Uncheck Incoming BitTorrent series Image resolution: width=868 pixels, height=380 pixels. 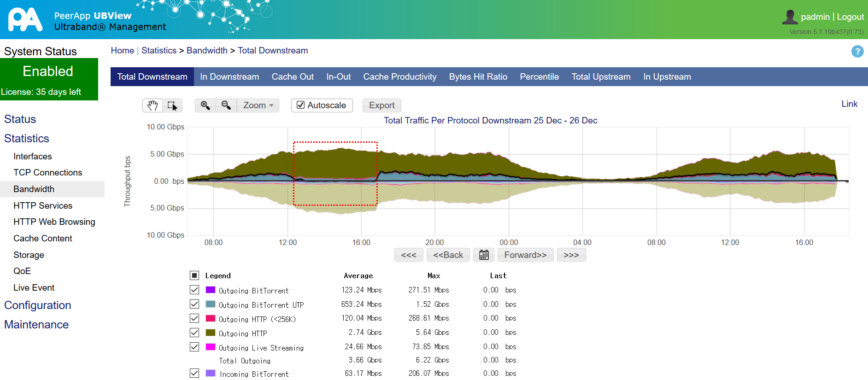194,373
